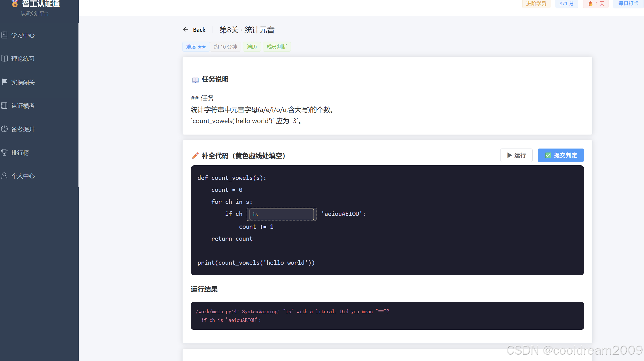Viewport: 644px width, 361px height.
Task: Click code line 'count += 1'
Action: 256,227
